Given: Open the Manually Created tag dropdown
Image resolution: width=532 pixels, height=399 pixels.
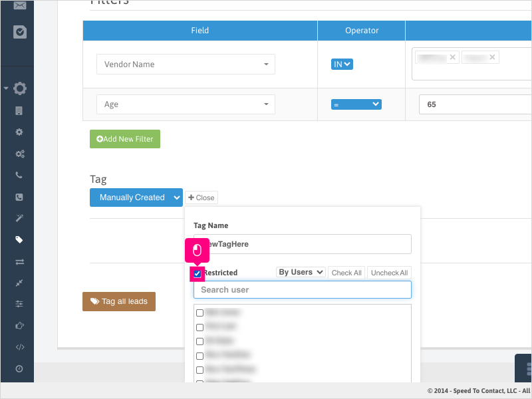Looking at the screenshot, I should 136,198.
